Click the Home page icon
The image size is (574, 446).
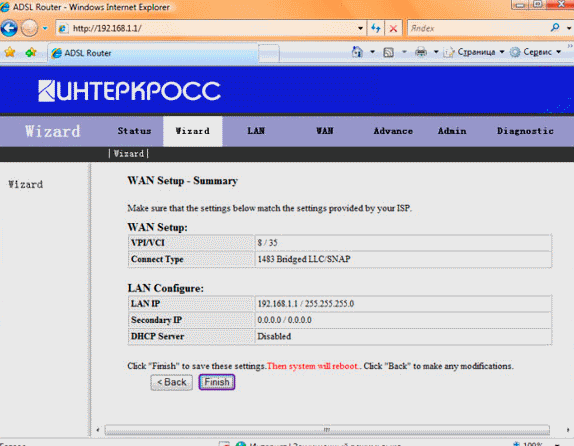tap(357, 52)
